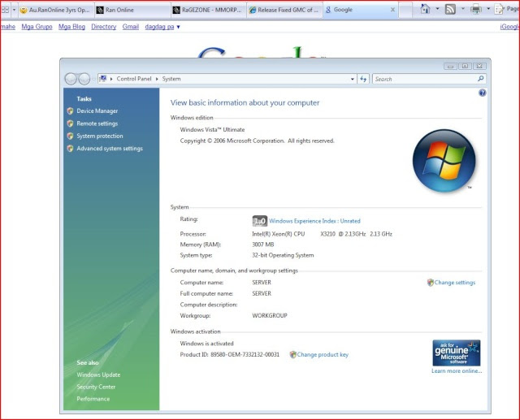Open Mga Grupo link on Google page

[x=37, y=27]
